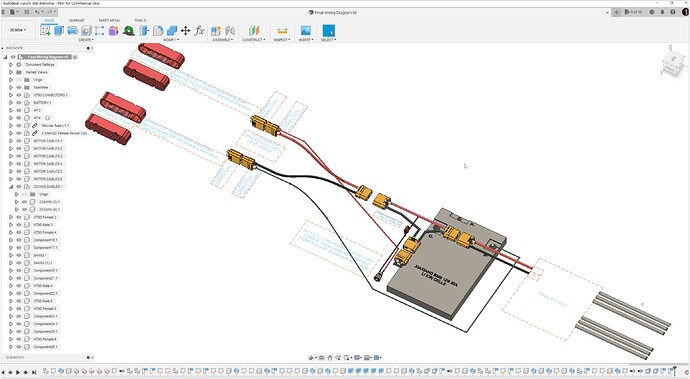This screenshot has height=379, width=690.
Task: Pick the Hole tool icon
Action: [x=86, y=30]
